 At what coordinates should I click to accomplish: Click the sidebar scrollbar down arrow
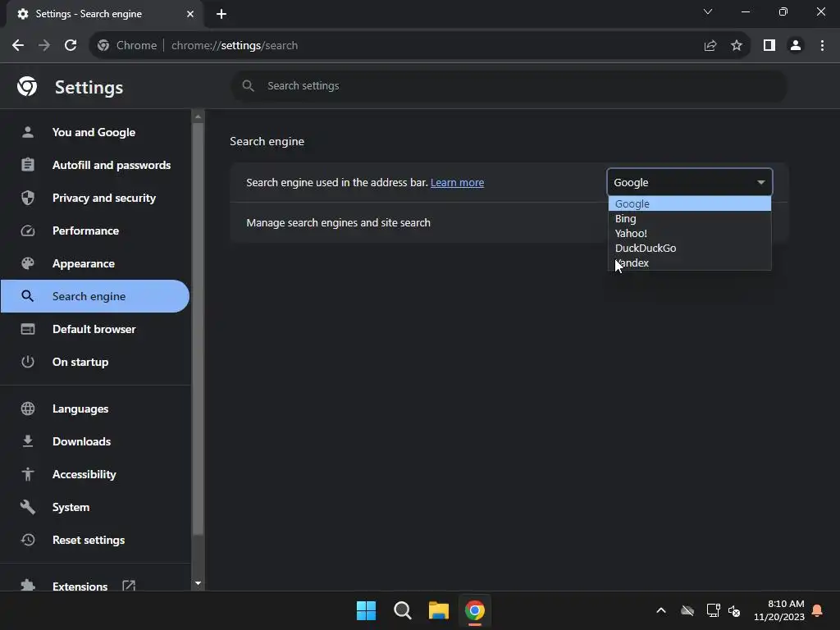[x=199, y=583]
